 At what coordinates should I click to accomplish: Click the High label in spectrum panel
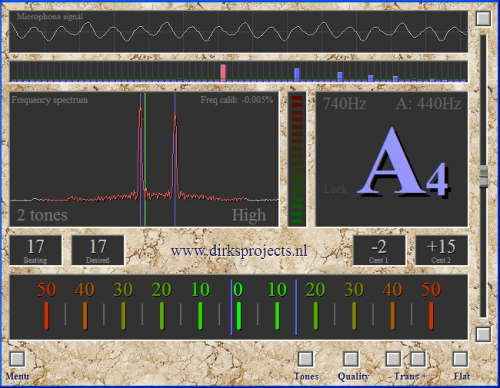click(249, 215)
